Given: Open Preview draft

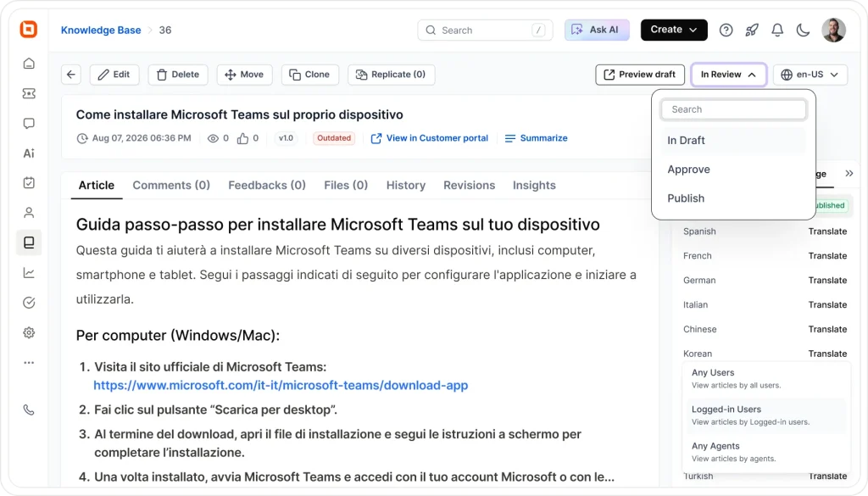Looking at the screenshot, I should pyautogui.click(x=640, y=74).
